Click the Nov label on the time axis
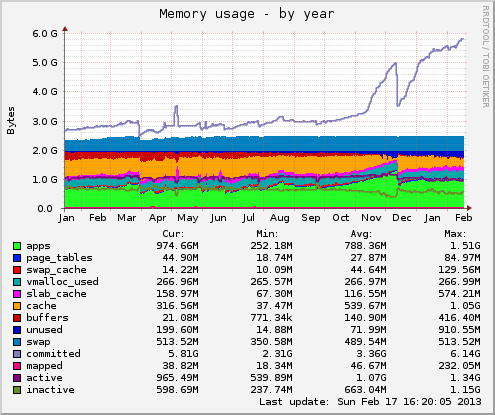Image resolution: width=495 pixels, height=415 pixels. point(371,218)
